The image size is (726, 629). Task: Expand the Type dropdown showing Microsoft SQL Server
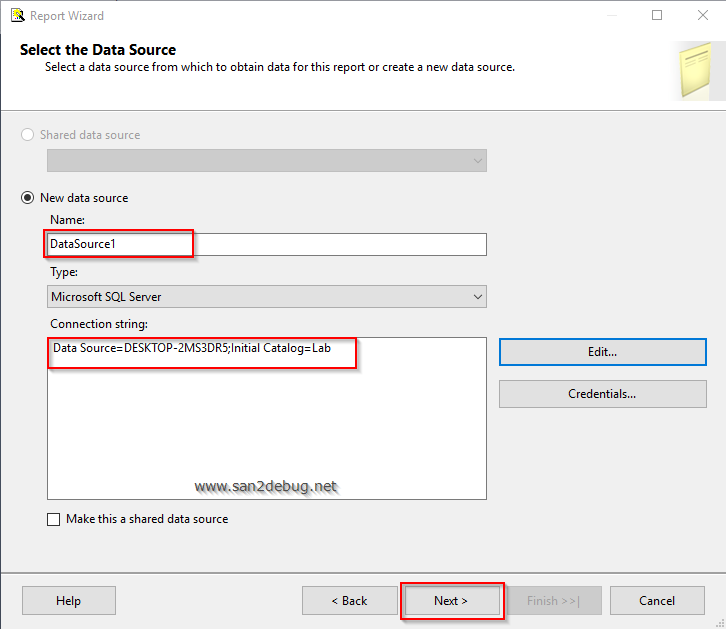pyautogui.click(x=476, y=297)
